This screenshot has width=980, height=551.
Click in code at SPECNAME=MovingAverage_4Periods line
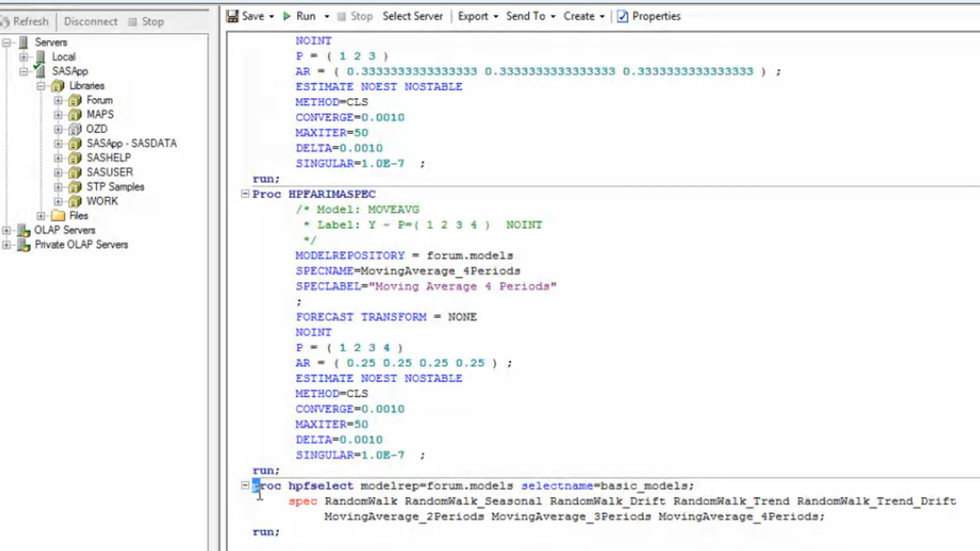click(x=407, y=271)
